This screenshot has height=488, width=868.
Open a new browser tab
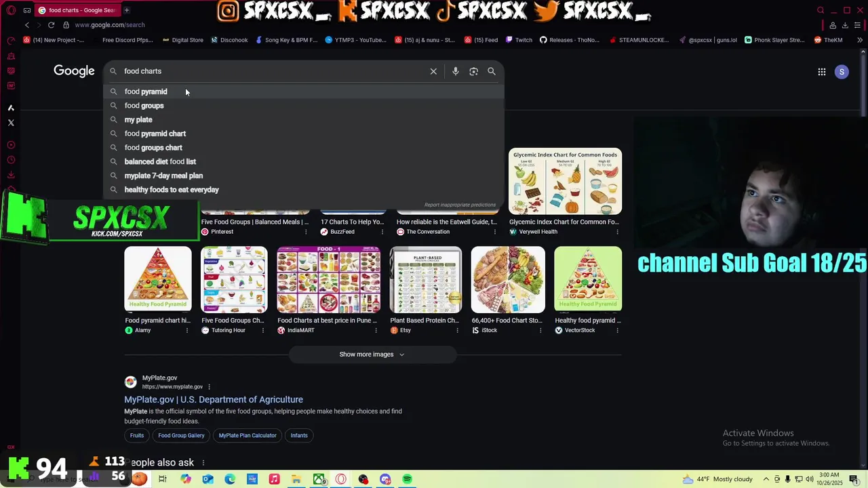pyautogui.click(x=126, y=10)
